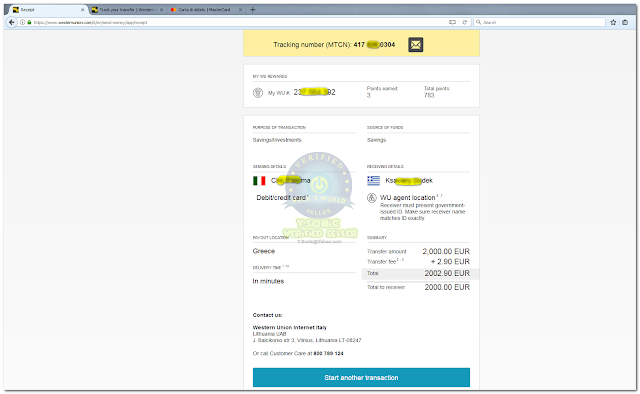Email the tracking number via envelope icon
Viewport: 640px width, 394px height.
[x=416, y=45]
